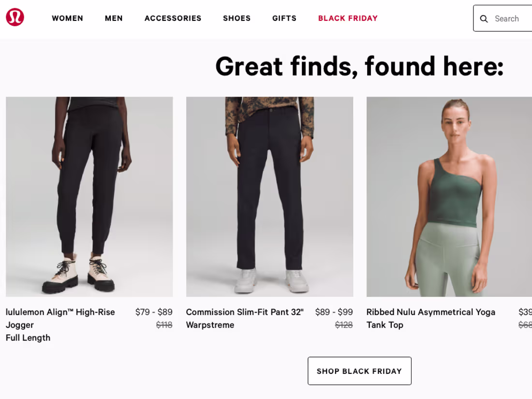Click the Commission Slim-Fit Pant 32" title link
This screenshot has width=532, height=399.
245,318
